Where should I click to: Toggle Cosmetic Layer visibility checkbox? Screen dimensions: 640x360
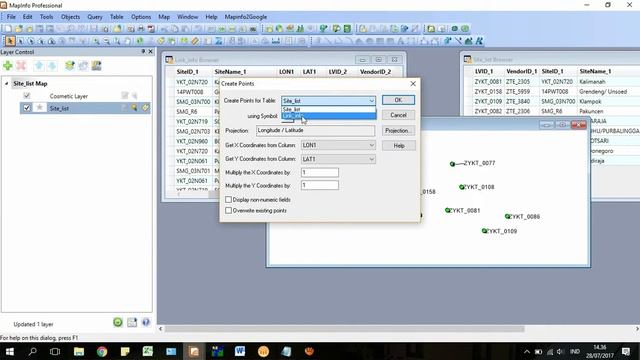point(27,96)
